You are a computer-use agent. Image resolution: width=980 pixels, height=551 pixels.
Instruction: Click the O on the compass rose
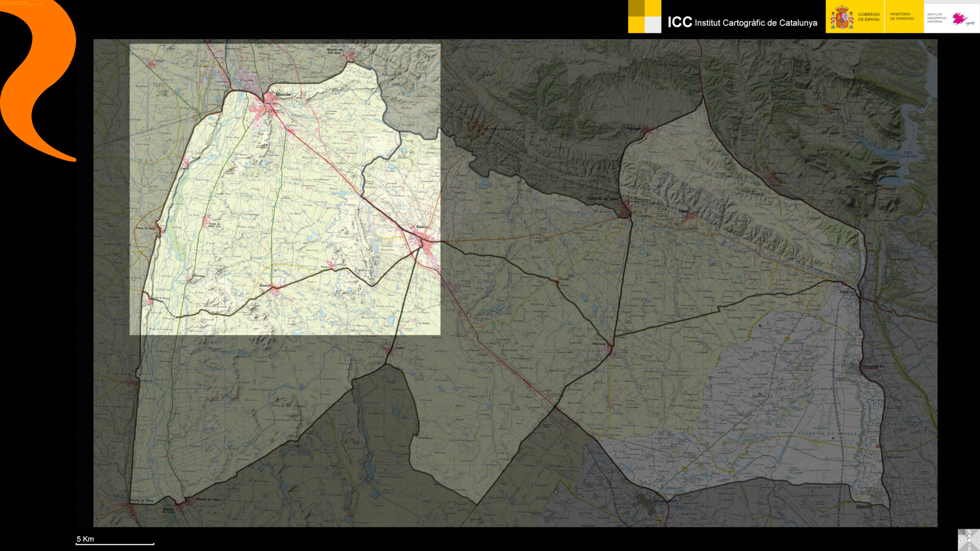click(960, 540)
